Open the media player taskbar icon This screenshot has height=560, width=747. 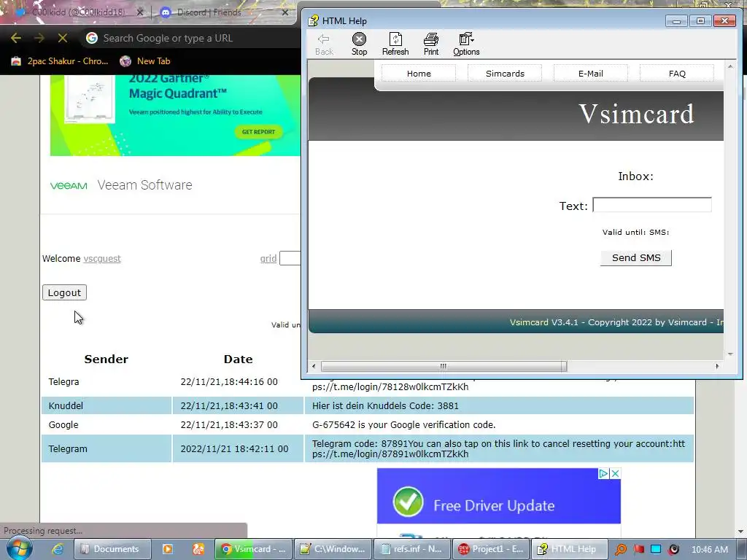(168, 549)
